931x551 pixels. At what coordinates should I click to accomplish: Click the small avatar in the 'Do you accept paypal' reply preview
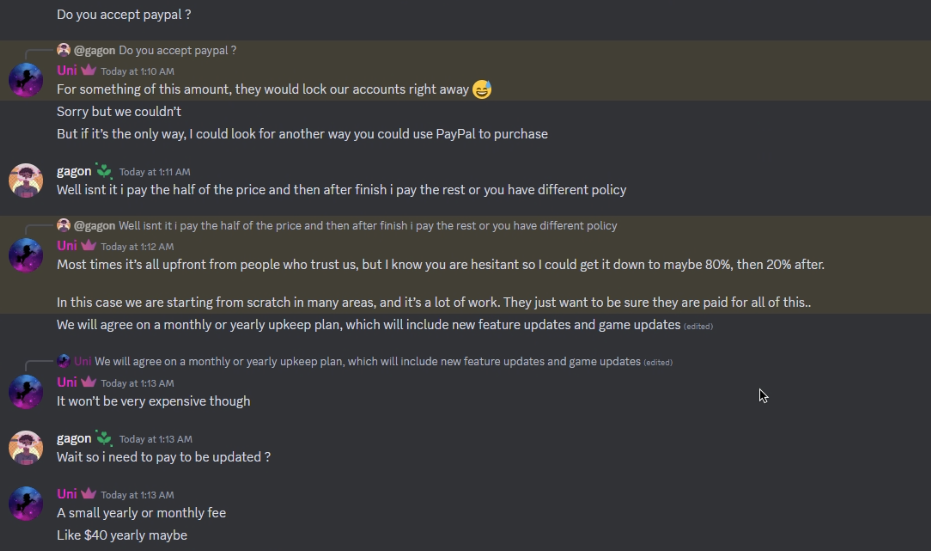tap(64, 50)
